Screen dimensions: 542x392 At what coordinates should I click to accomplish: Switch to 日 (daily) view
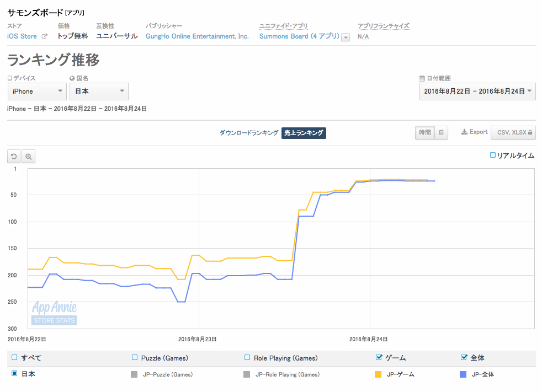coord(442,132)
